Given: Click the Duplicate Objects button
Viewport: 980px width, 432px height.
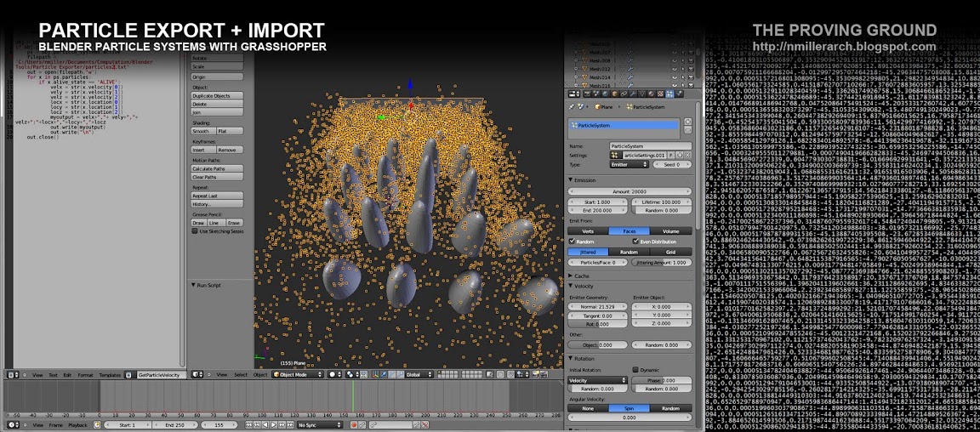Looking at the screenshot, I should pos(217,96).
